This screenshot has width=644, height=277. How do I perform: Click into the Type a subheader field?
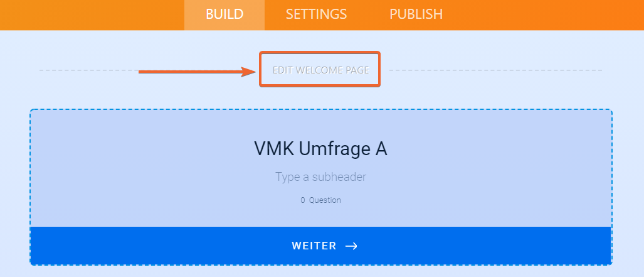[x=320, y=177]
